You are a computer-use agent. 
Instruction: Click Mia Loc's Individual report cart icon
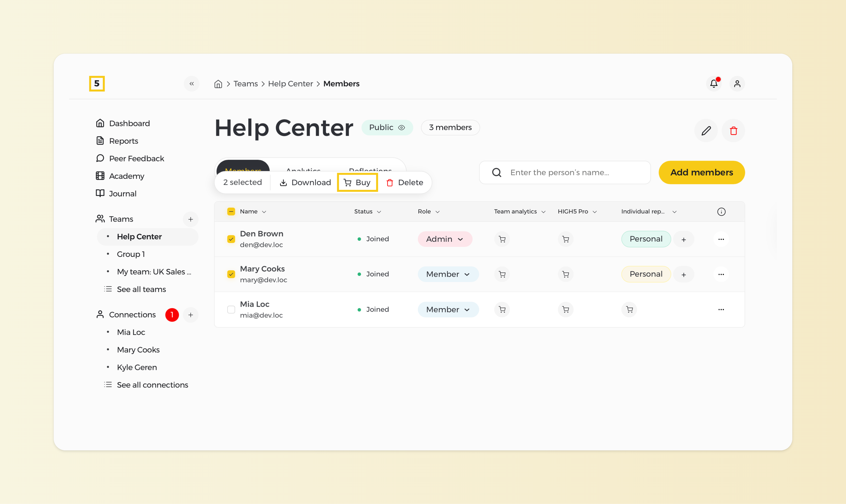[629, 310]
